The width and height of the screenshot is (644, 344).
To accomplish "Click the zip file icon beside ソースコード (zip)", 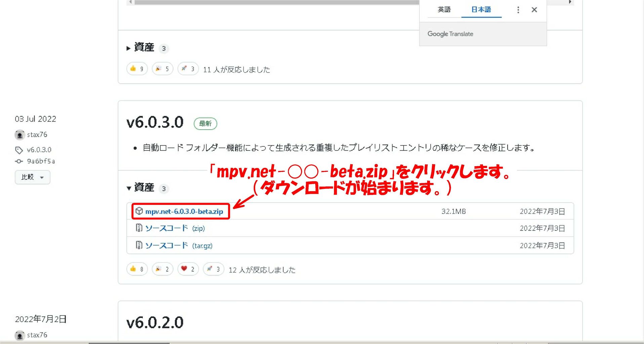I will coord(139,228).
